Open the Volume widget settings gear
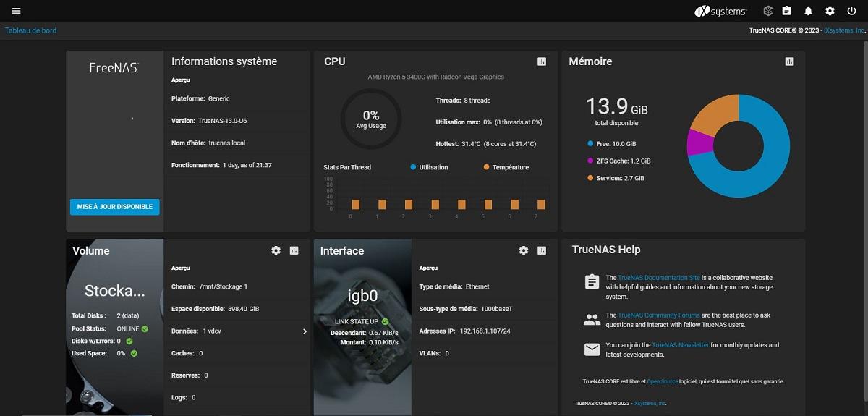 coord(276,250)
